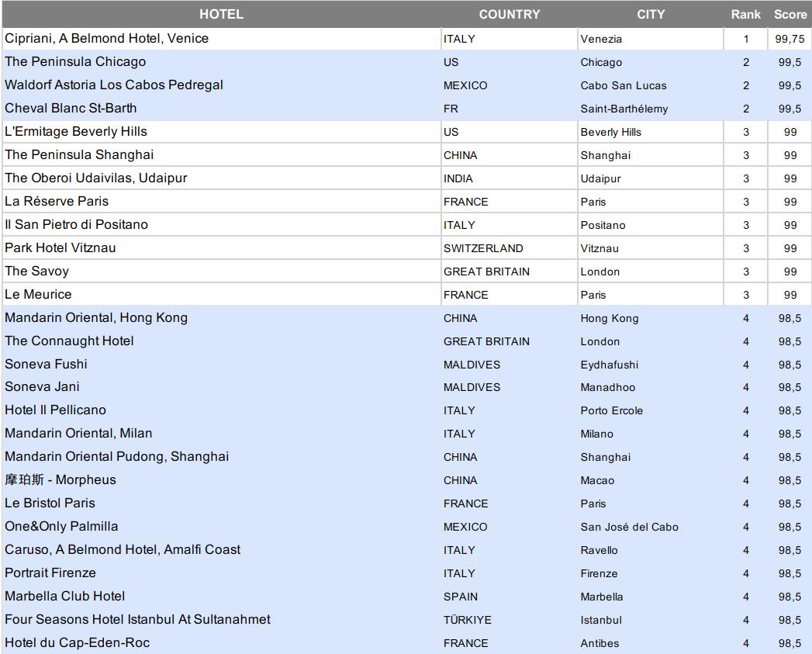Click the COUNTRY column header
Viewport: 812px width, 654px height.
509,14
